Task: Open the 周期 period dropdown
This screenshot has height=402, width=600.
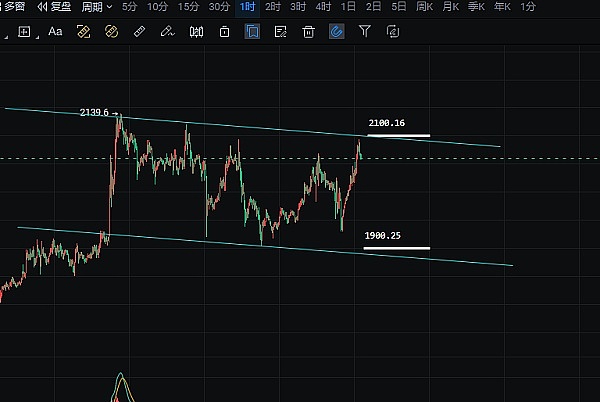Action: pos(96,7)
